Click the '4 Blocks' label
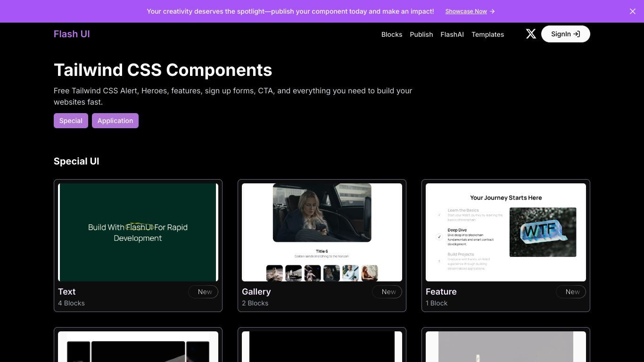Image resolution: width=644 pixels, height=362 pixels. coord(71,303)
